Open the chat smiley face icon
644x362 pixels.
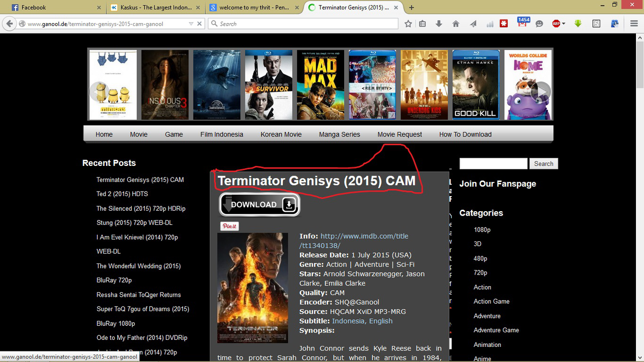[539, 24]
